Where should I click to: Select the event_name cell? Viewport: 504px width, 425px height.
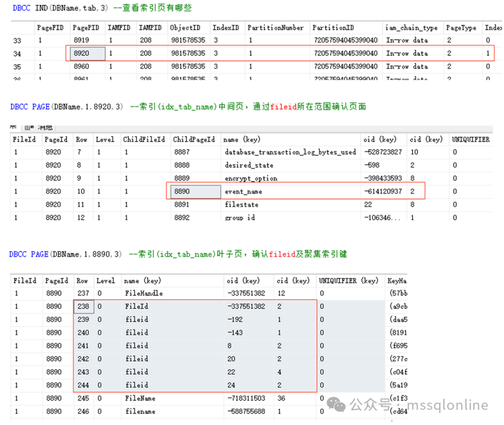point(243,191)
